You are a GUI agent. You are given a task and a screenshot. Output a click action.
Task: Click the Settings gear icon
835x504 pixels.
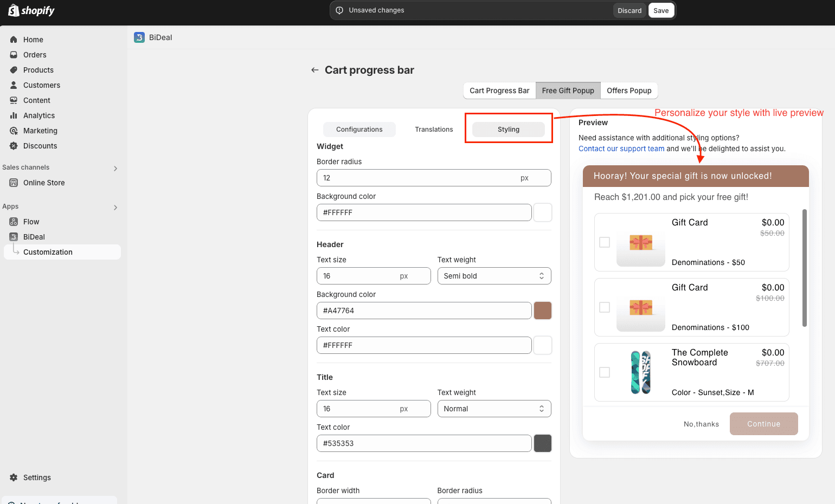pos(14,477)
